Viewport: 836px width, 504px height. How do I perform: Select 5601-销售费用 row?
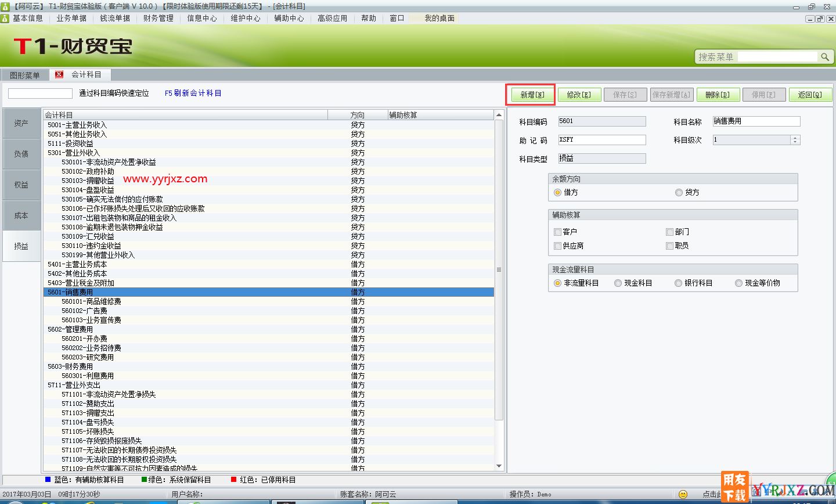269,292
